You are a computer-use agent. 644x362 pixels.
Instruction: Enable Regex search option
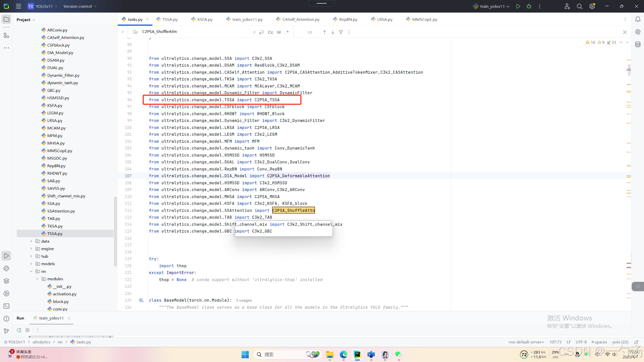287,32
